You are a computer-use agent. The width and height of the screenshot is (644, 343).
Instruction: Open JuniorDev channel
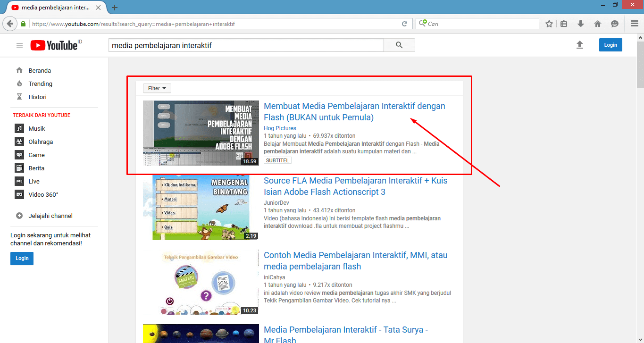coord(276,203)
